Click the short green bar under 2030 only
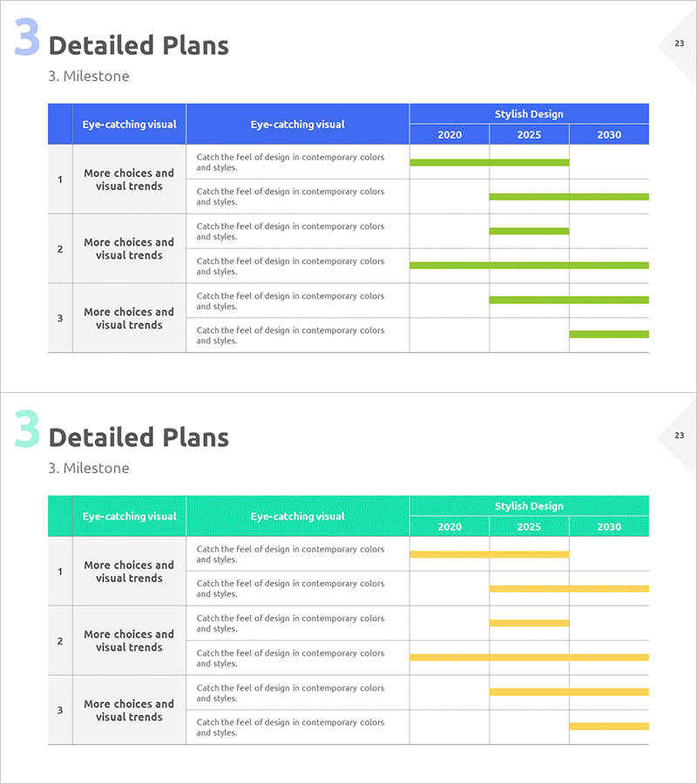Image resolution: width=697 pixels, height=784 pixels. pyautogui.click(x=609, y=335)
